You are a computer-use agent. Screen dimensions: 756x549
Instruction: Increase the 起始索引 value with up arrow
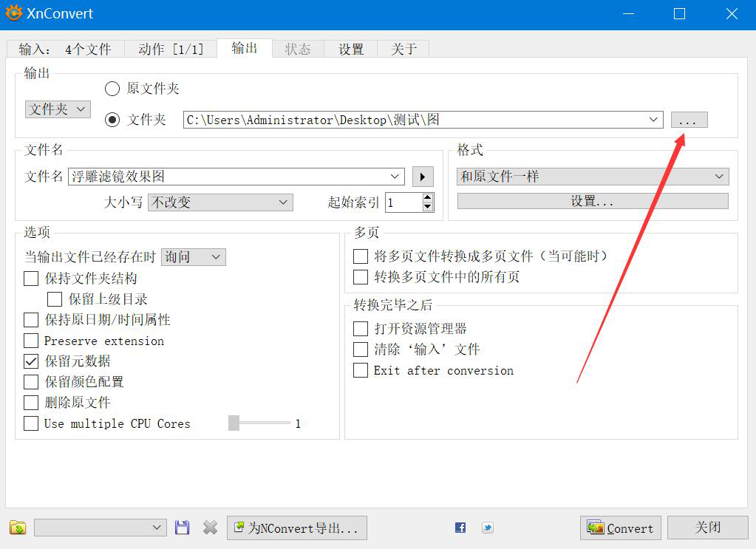click(428, 197)
